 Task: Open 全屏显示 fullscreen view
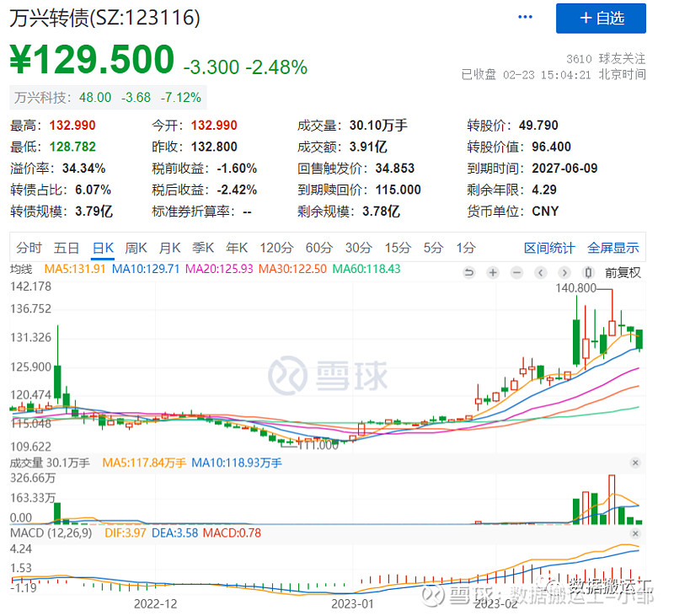pos(613,248)
